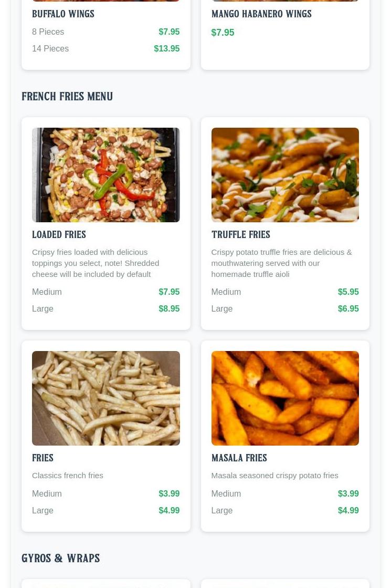
Task: Open Mango Habanero Wings item
Action: click(261, 14)
